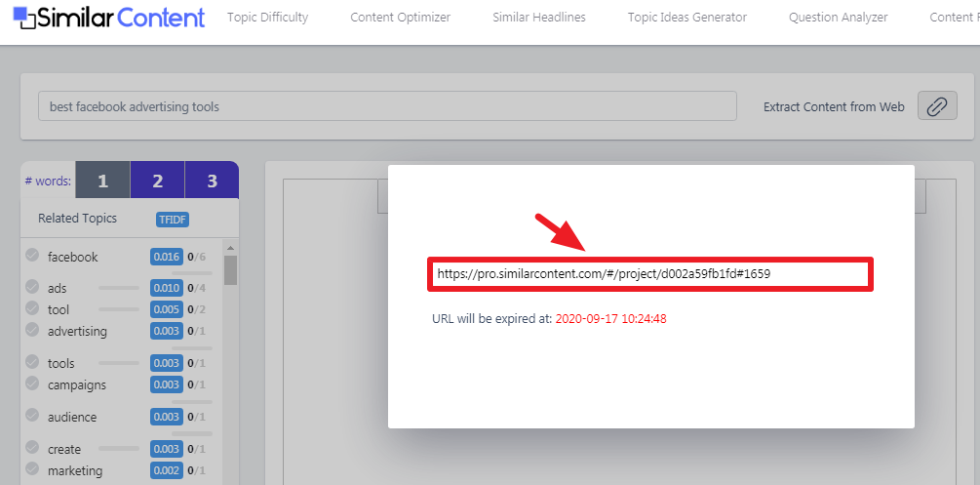This screenshot has width=980, height=485.
Task: Open the Content Optimizer tab
Action: coord(400,18)
